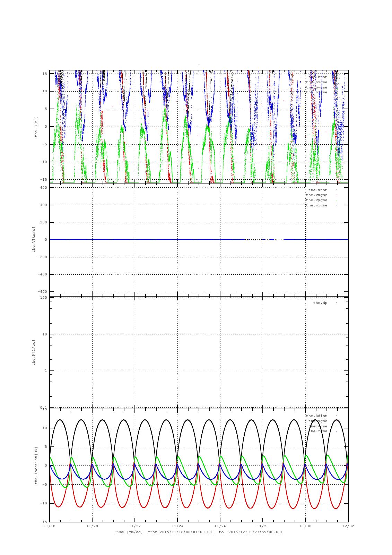392x555 pixels.
Task: Select the '11/22' date tick label
Action: click(x=135, y=526)
